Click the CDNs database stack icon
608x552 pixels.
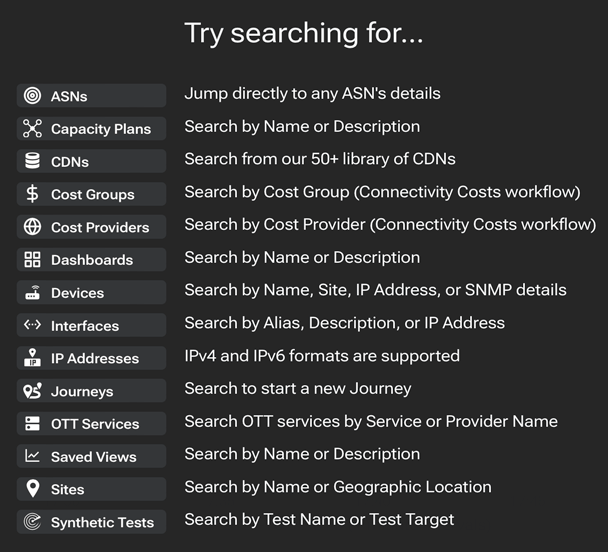32,161
